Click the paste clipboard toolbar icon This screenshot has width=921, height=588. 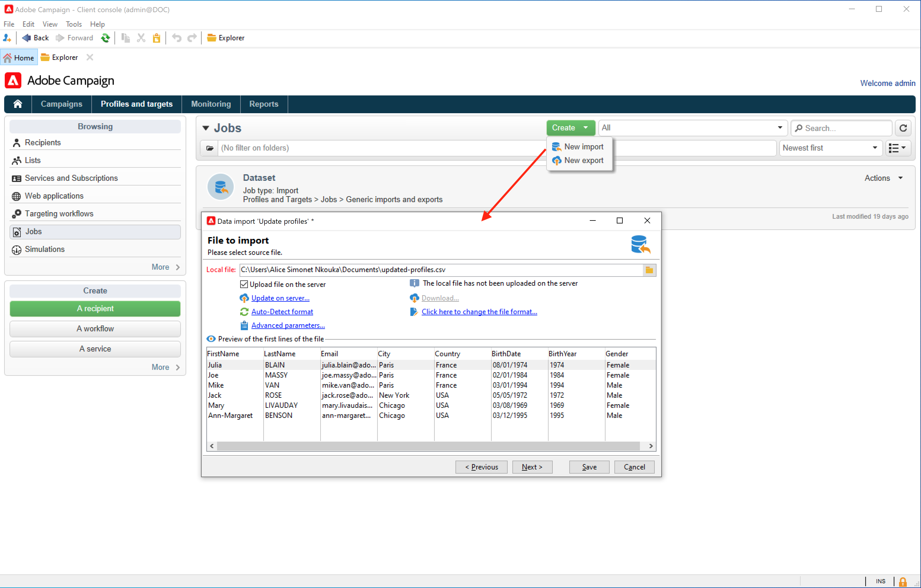pyautogui.click(x=157, y=38)
